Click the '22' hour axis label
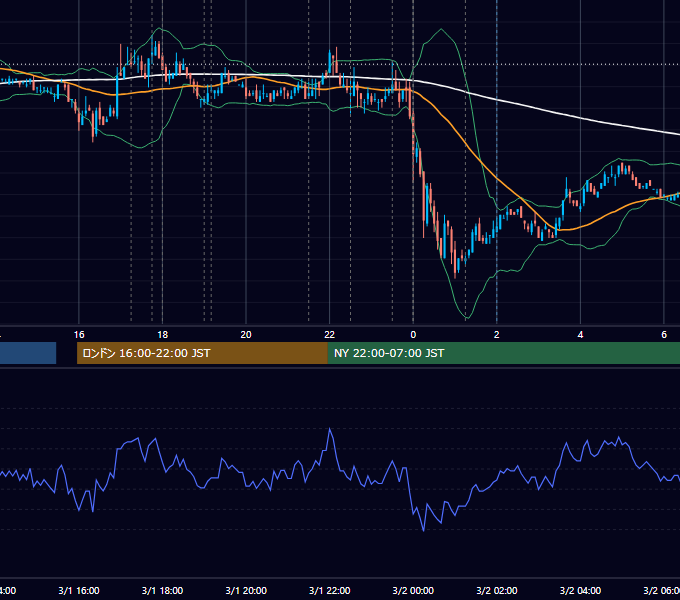The height and width of the screenshot is (600, 680). [330, 335]
